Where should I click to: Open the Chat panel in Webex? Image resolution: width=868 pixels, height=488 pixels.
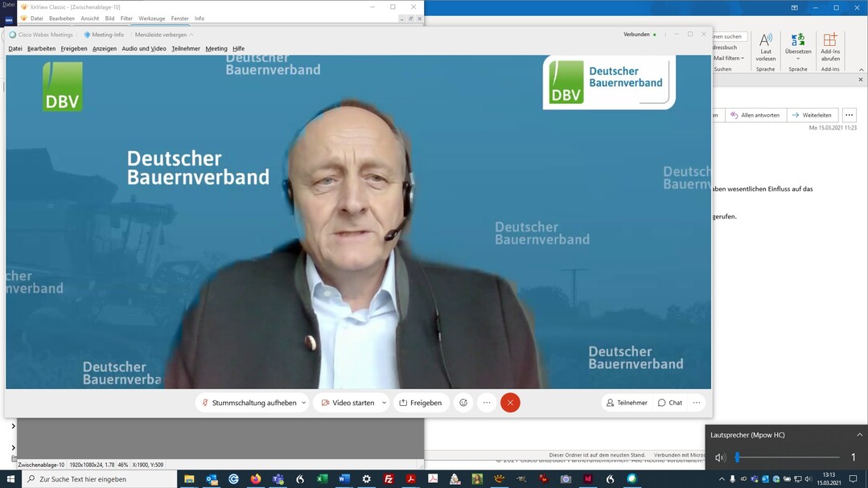point(669,403)
